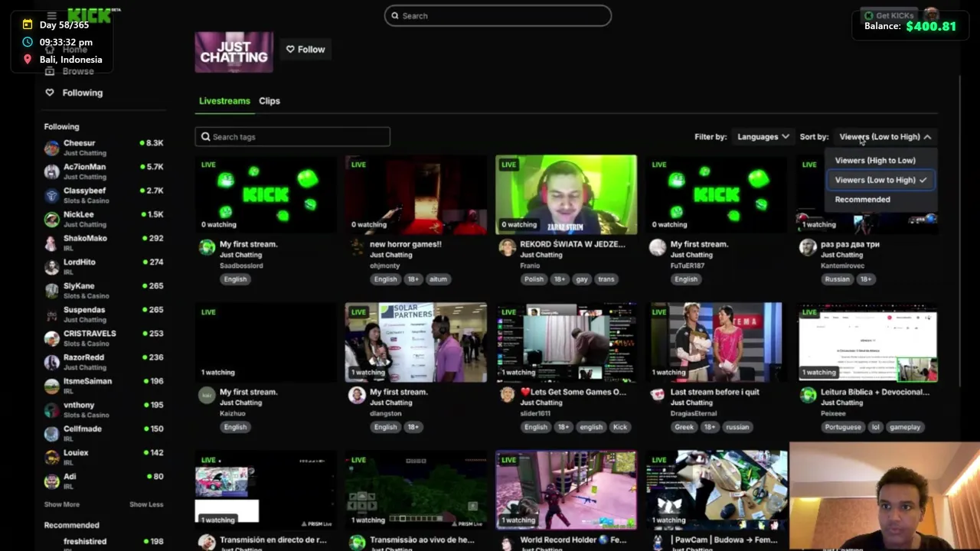Click DragiasEternal's channel avatar
980x551 pixels.
tap(658, 395)
